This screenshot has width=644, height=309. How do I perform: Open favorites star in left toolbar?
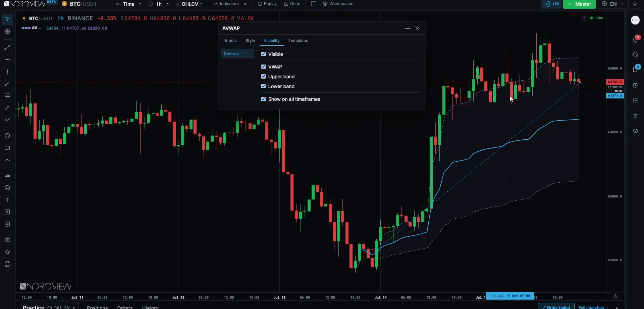(7, 252)
